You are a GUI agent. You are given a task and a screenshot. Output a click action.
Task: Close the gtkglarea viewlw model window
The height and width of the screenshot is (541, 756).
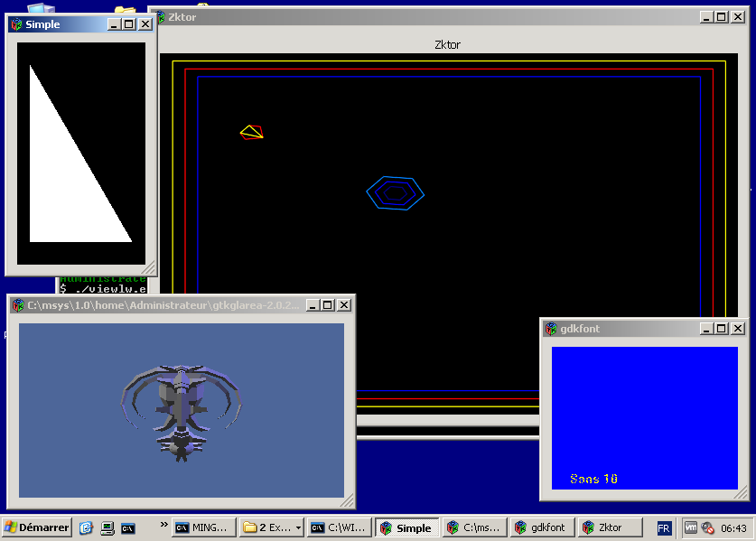[343, 305]
